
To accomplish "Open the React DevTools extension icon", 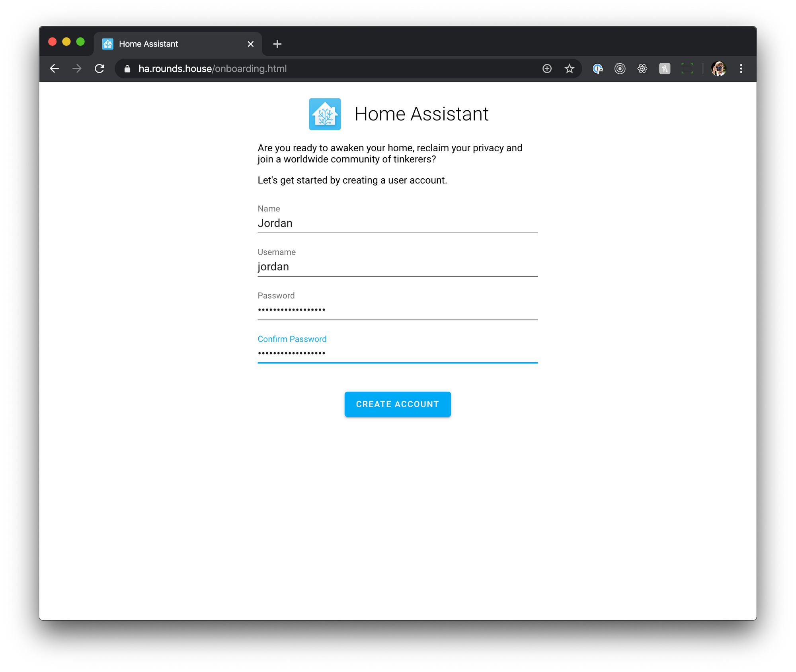I will point(642,68).
